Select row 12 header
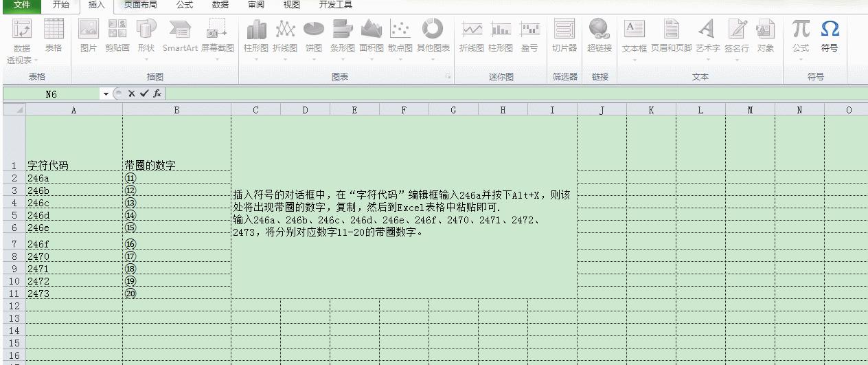This screenshot has height=365, width=868. click(x=13, y=305)
